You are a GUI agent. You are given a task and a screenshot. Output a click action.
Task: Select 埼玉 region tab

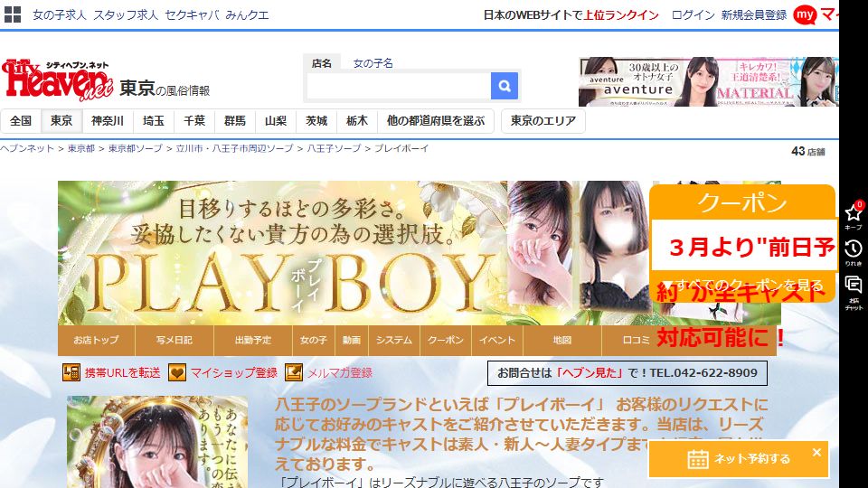point(154,120)
